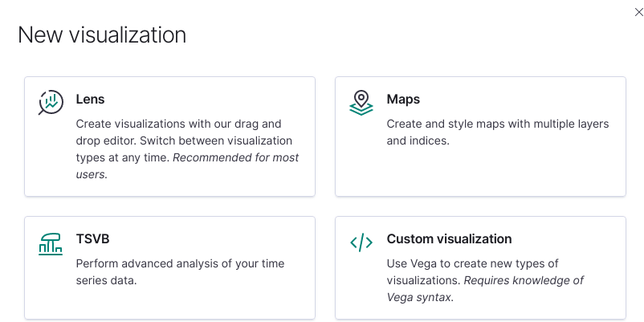Viewport: 644px width, 322px height.
Task: Click the Custom visualization code brackets icon
Action: pyautogui.click(x=361, y=243)
